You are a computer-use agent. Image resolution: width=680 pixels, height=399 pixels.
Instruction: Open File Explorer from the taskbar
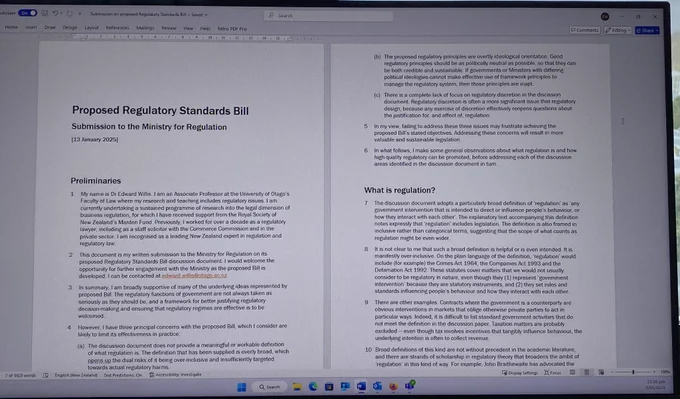click(x=297, y=387)
